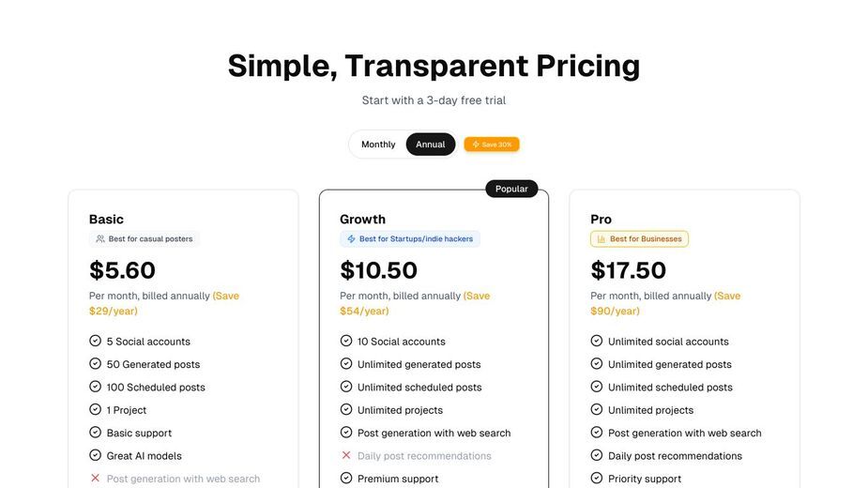Click red X beside Daily post recommendations
This screenshot has width=868, height=488.
tap(346, 455)
